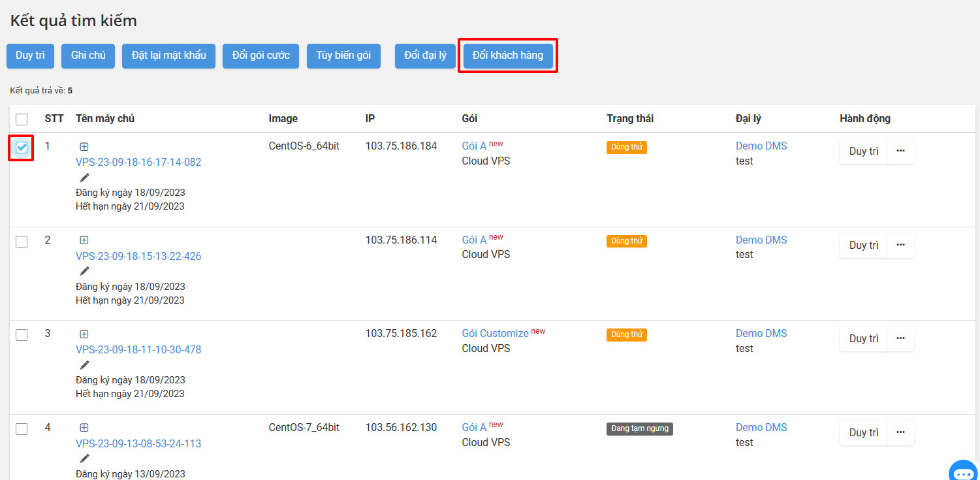
Task: Open the Gói A link in row 1
Action: click(x=474, y=146)
